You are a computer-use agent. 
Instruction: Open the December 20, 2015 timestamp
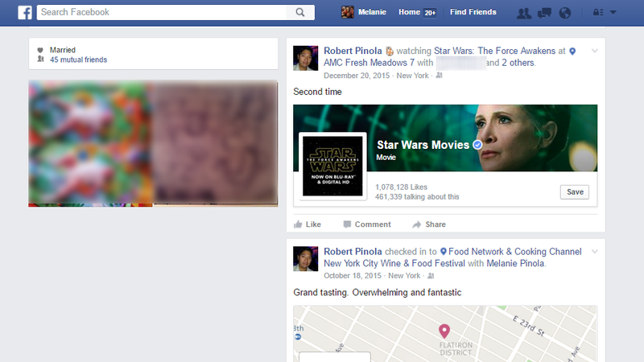357,76
